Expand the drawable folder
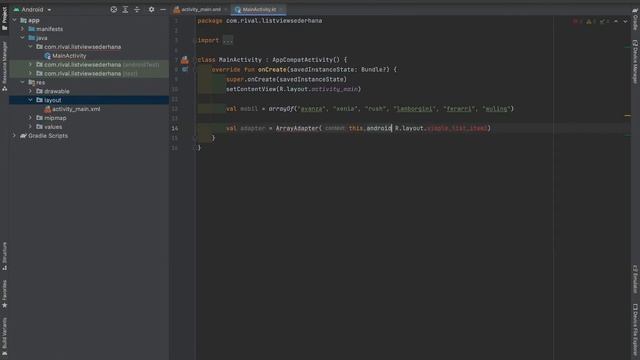This screenshot has width=640, height=360. (x=30, y=91)
